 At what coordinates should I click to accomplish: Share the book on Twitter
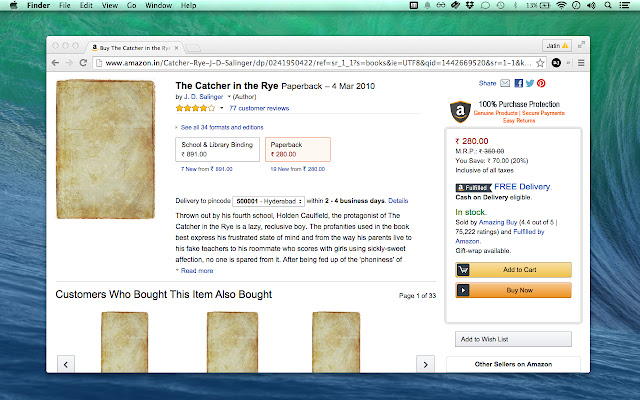tap(530, 83)
